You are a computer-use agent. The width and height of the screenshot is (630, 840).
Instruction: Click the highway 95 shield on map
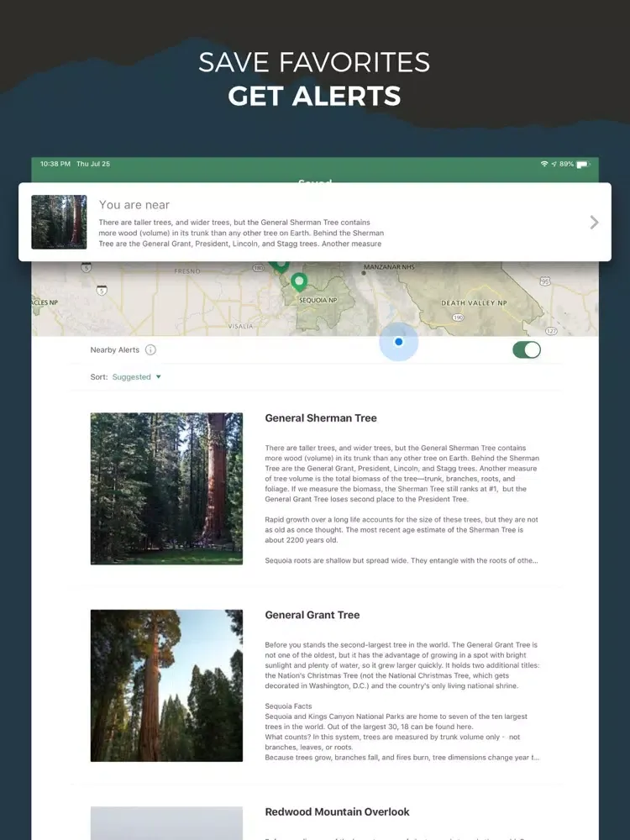click(545, 281)
